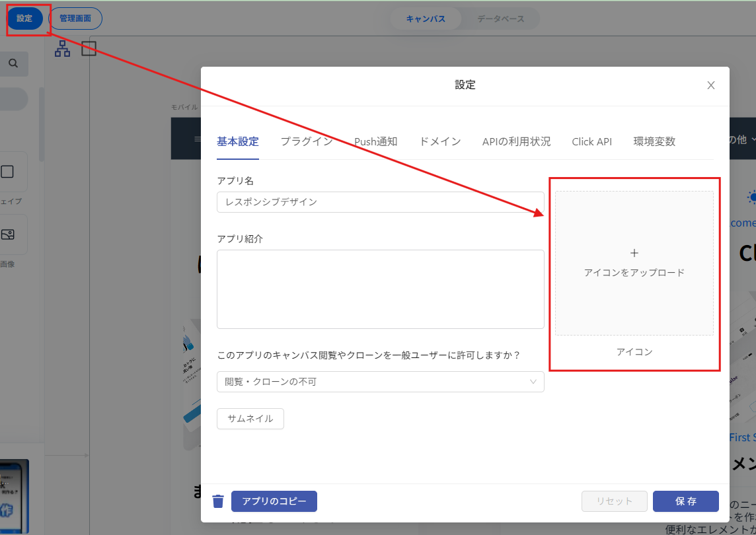The image size is (756, 535).
Task: Switch to the ドメイン tab
Action: tap(439, 141)
